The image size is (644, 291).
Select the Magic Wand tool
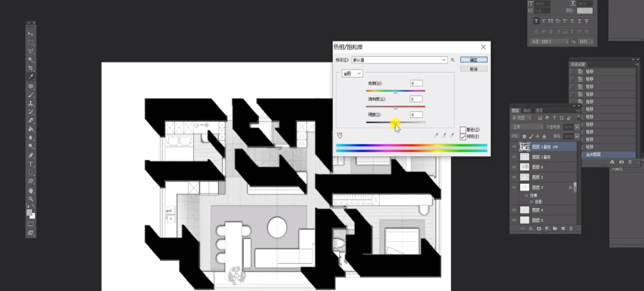coord(31,60)
